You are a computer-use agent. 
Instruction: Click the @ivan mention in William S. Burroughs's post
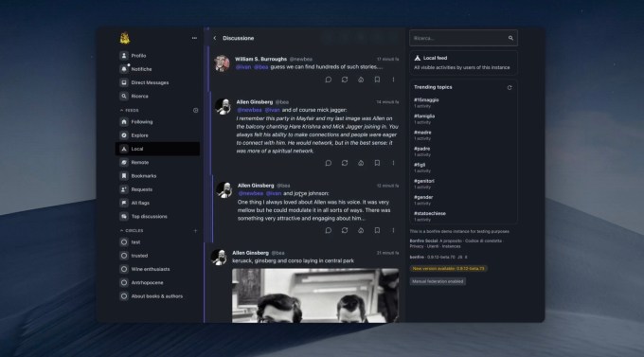(243, 67)
